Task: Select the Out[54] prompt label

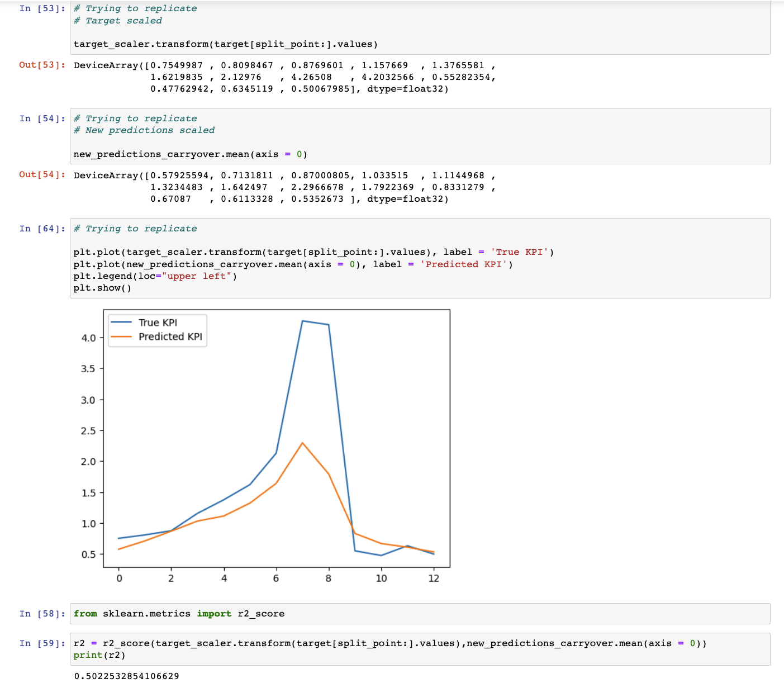Action: (42, 174)
